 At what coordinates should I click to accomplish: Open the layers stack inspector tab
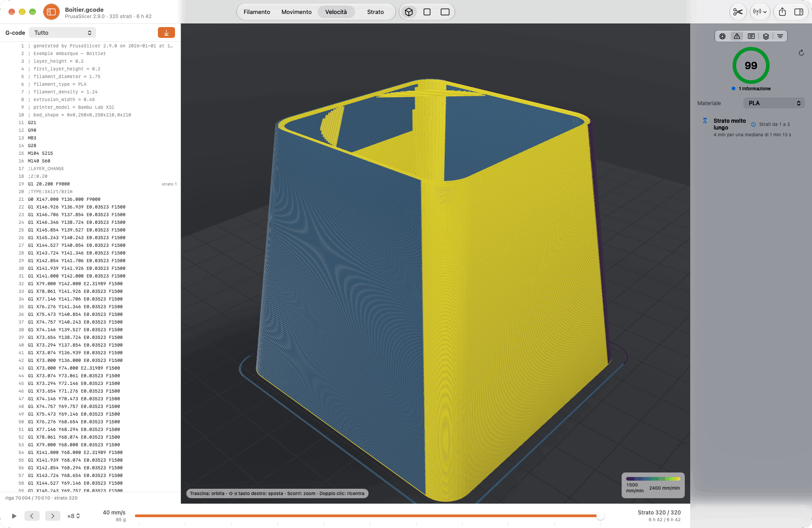pos(766,36)
